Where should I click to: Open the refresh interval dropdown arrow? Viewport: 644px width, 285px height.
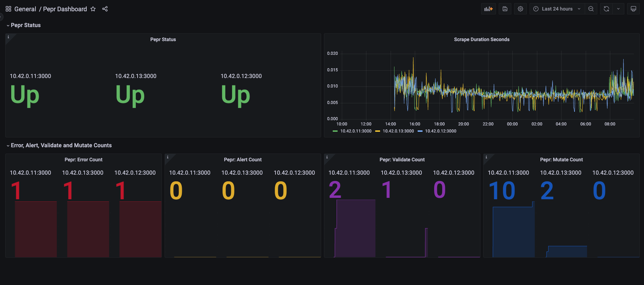point(618,9)
